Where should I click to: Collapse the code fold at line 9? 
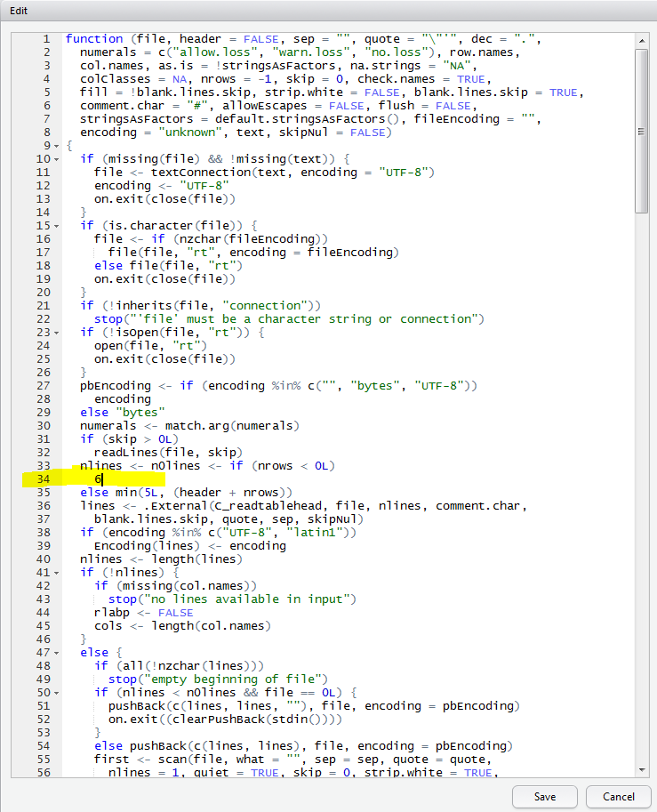[x=56, y=146]
